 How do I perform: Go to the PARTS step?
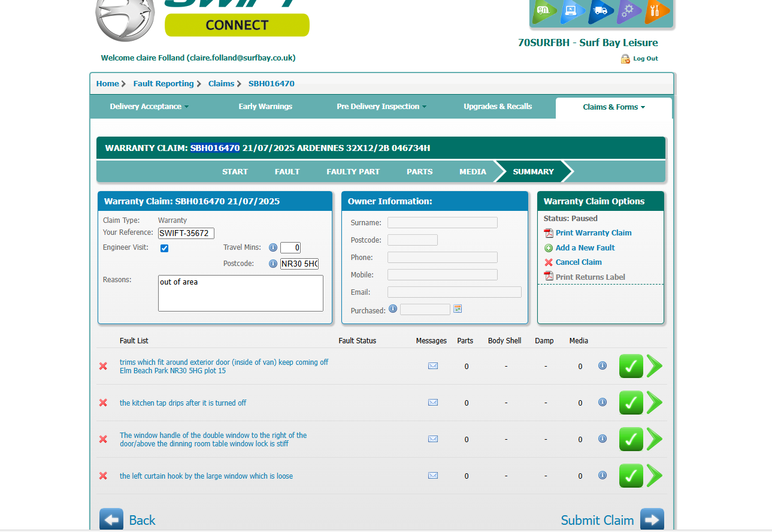420,171
